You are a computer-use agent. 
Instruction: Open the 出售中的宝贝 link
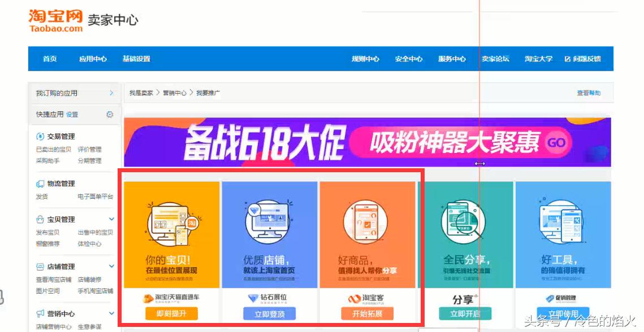pyautogui.click(x=96, y=232)
